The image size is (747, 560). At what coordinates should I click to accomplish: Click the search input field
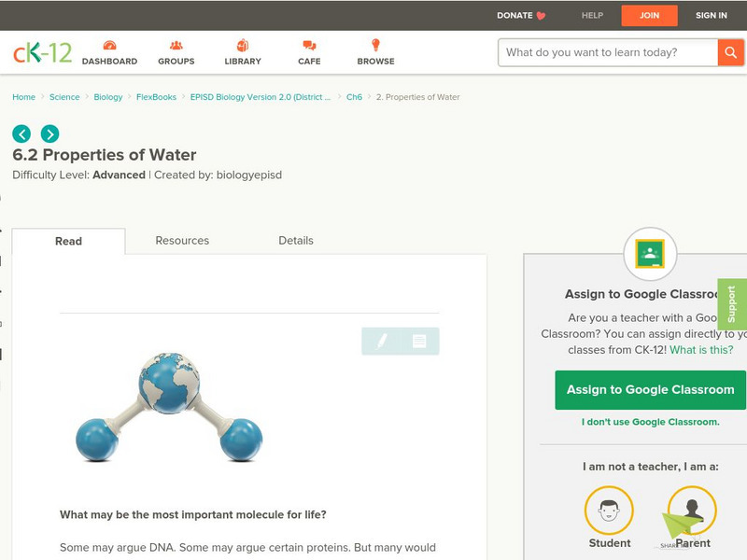point(608,52)
